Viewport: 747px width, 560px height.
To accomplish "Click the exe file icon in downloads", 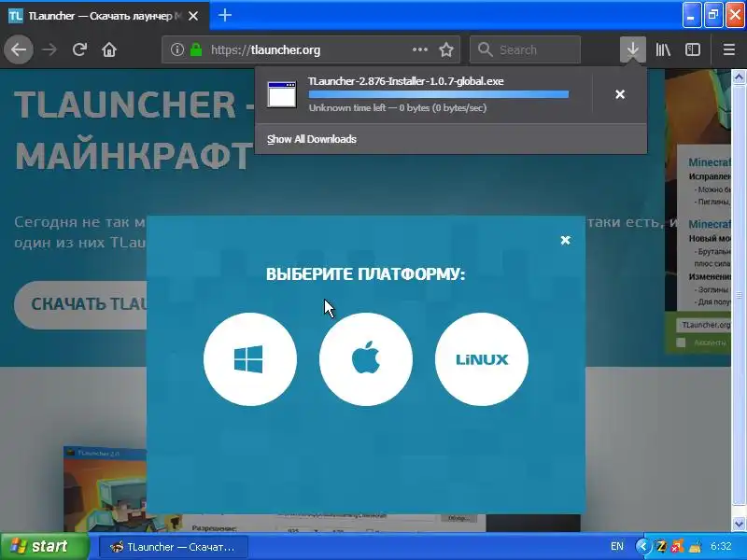I will 282,94.
